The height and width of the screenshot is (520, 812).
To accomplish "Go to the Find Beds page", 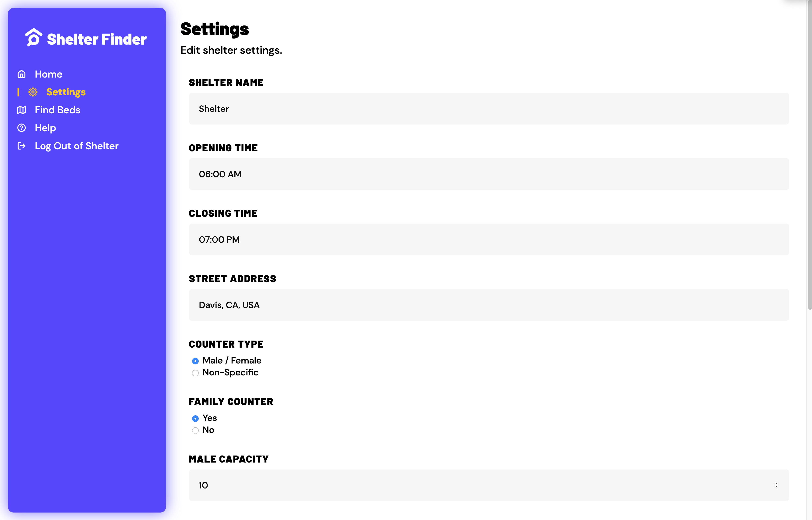I will 58,110.
